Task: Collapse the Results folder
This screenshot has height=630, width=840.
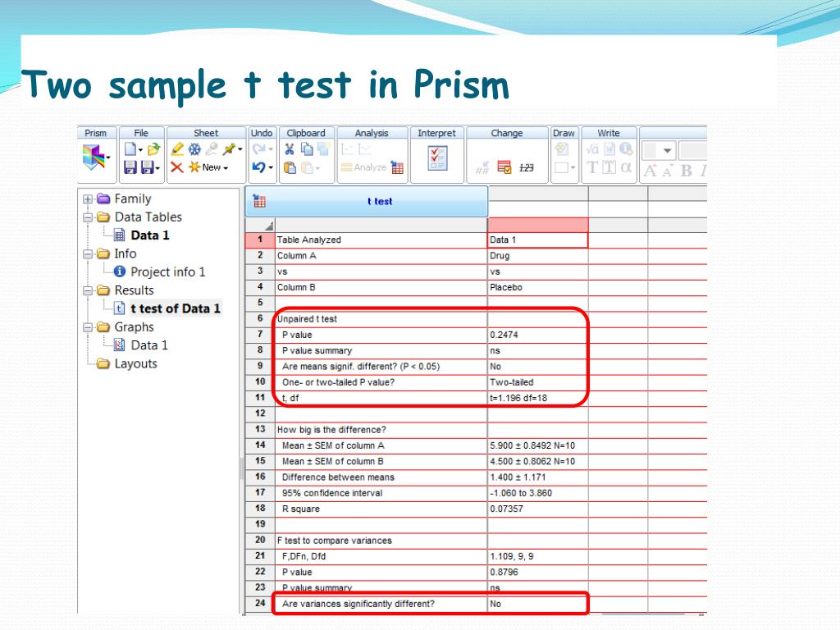Action: pyautogui.click(x=87, y=291)
